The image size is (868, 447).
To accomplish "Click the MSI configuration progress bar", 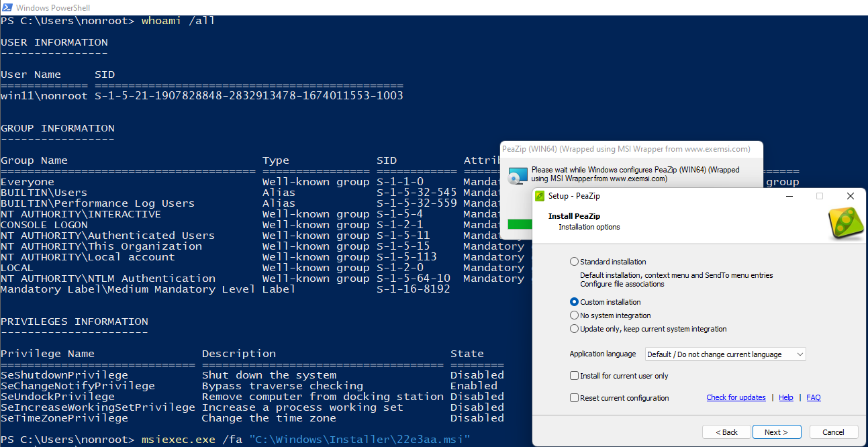I will click(520, 224).
